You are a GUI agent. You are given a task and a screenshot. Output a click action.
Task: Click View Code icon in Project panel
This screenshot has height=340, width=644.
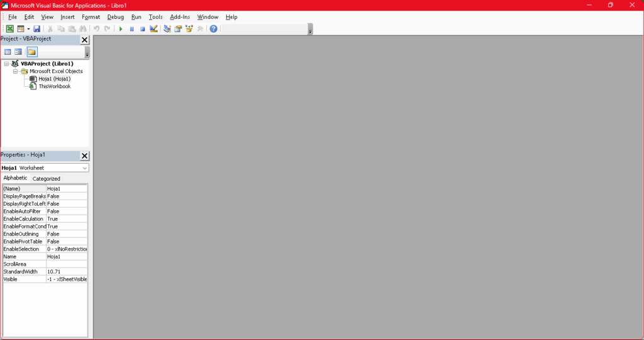8,52
